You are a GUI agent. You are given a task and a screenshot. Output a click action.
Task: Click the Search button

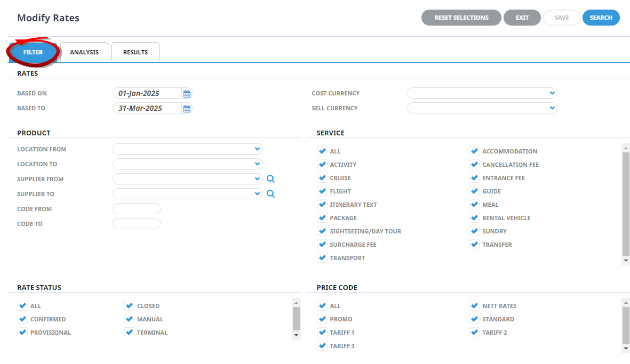point(601,18)
